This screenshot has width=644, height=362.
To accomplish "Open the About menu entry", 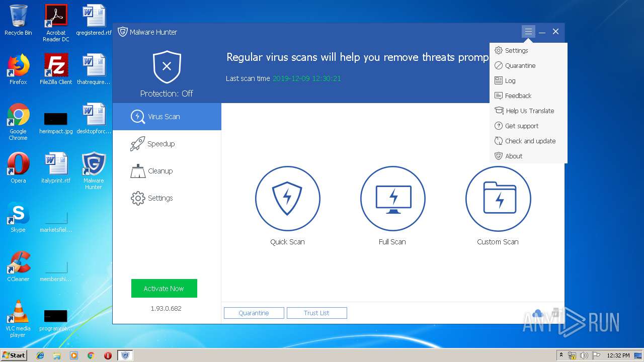I will [x=528, y=156].
